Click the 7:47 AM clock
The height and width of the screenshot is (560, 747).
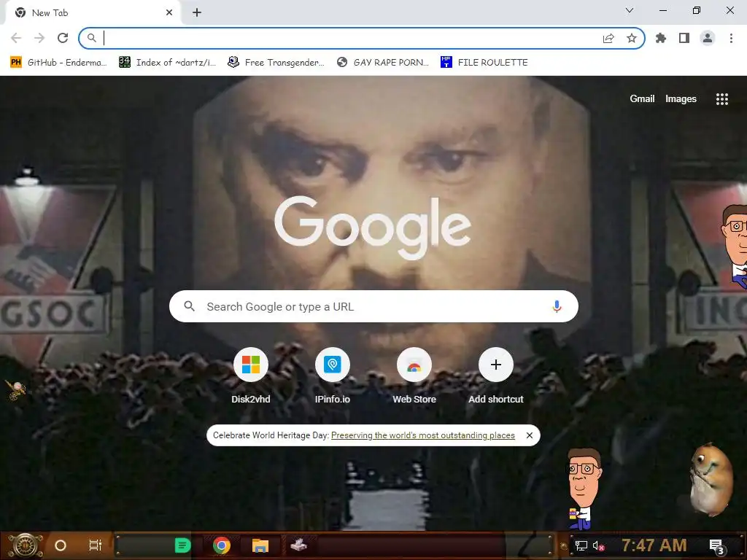654,545
